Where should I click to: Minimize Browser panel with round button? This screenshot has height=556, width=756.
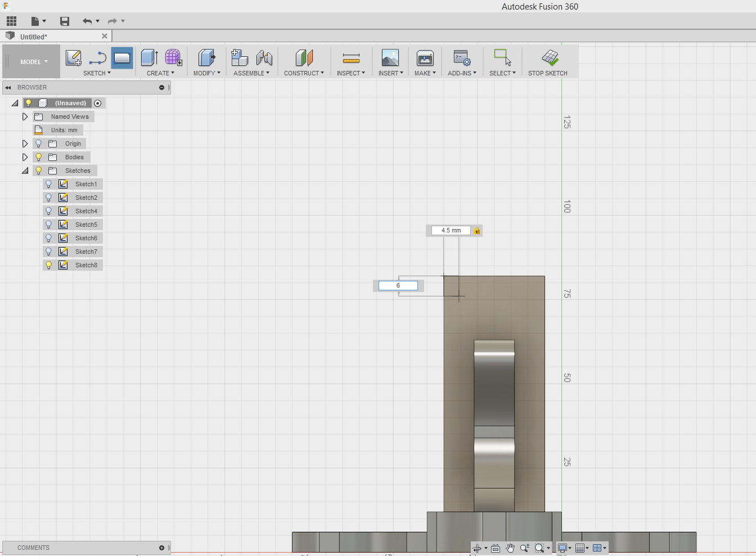pos(161,87)
